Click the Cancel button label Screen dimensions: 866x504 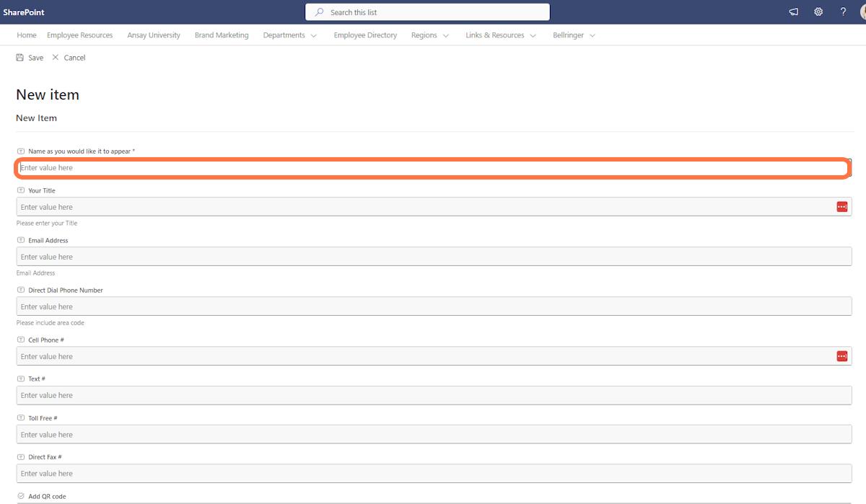tap(74, 58)
